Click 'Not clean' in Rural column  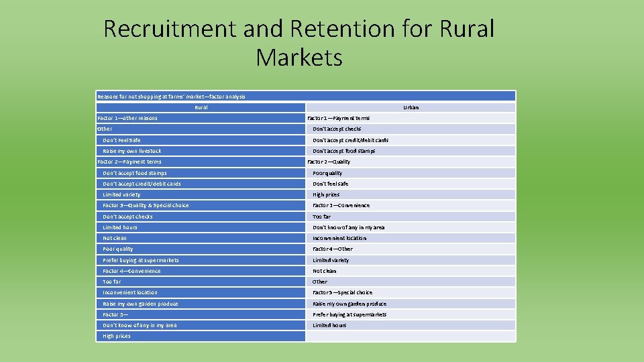pos(201,238)
